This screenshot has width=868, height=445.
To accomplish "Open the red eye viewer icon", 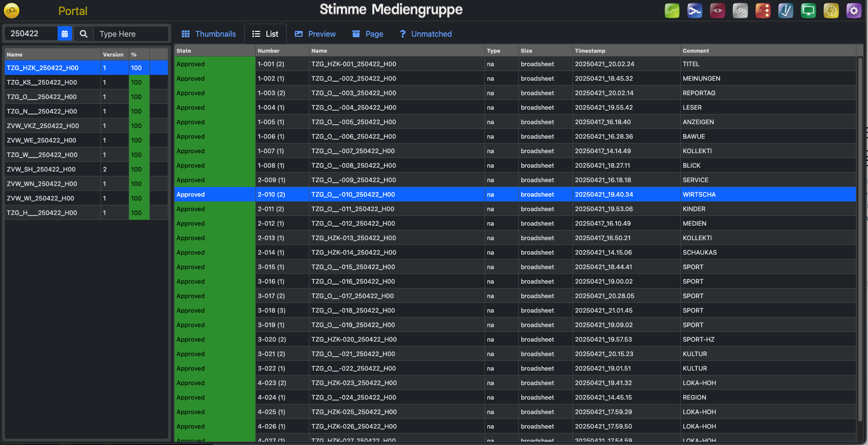I will pyautogui.click(x=717, y=11).
